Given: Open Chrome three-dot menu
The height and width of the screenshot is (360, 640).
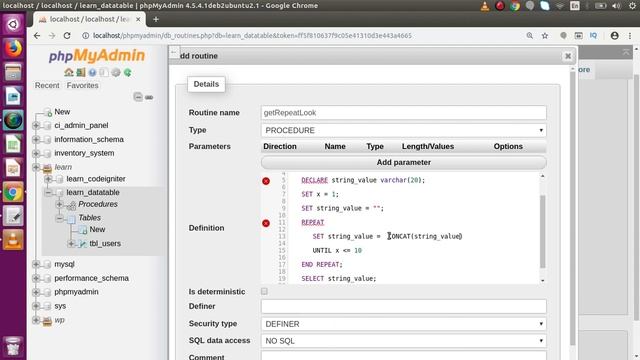Looking at the screenshot, I should point(630,36).
